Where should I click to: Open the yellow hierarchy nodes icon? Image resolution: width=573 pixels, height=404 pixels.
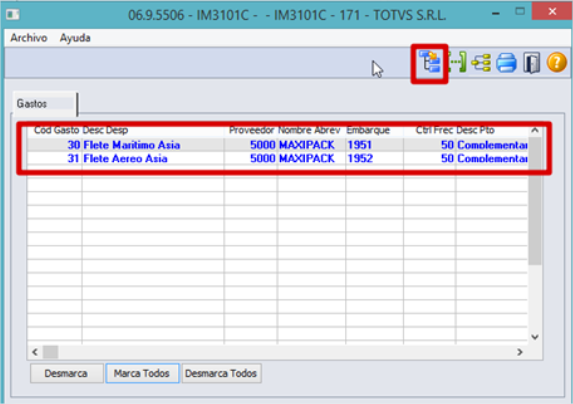(481, 63)
